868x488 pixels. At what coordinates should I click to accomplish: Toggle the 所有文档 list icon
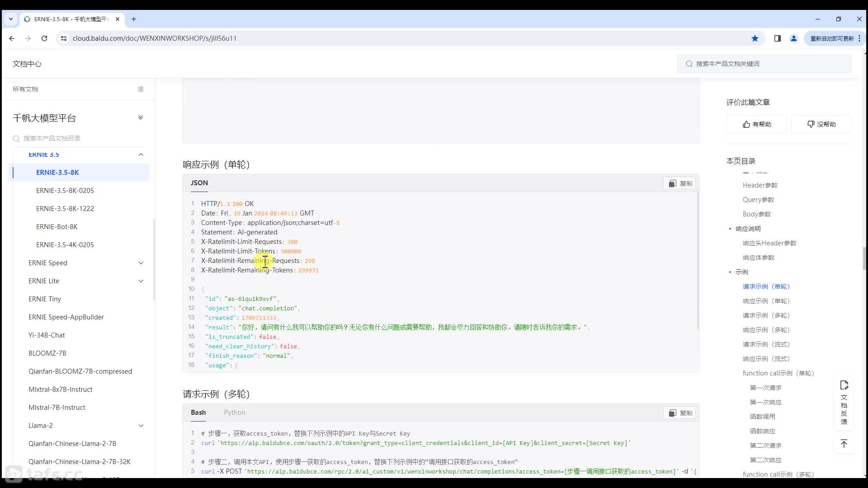[x=141, y=89]
